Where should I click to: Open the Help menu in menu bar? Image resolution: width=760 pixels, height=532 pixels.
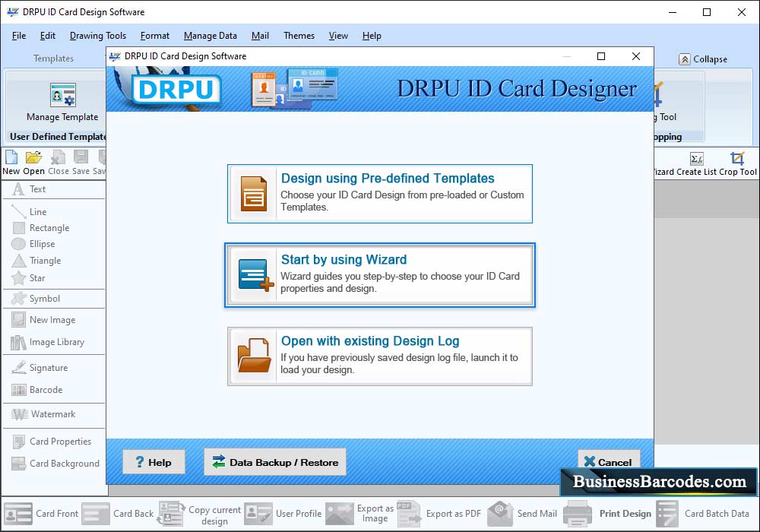click(372, 36)
